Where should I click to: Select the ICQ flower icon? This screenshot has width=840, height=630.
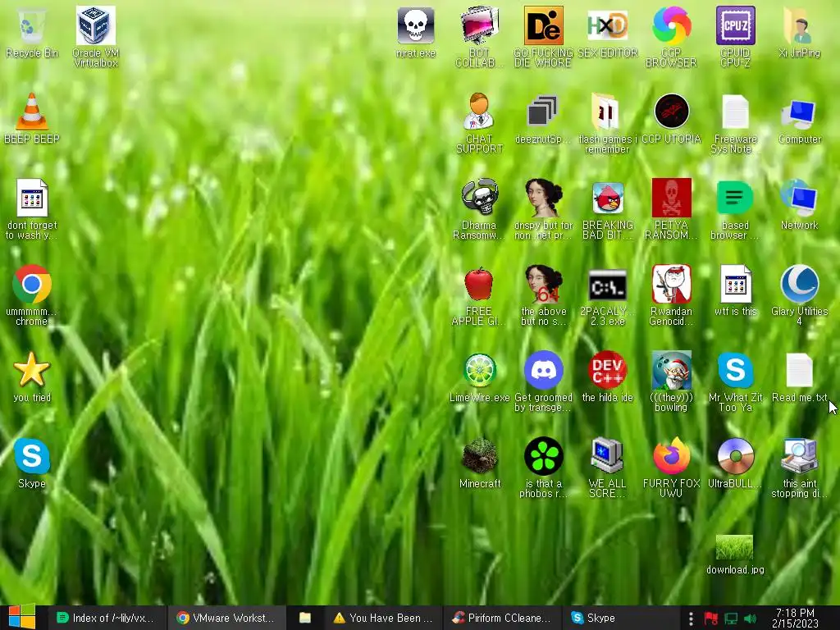(543, 456)
